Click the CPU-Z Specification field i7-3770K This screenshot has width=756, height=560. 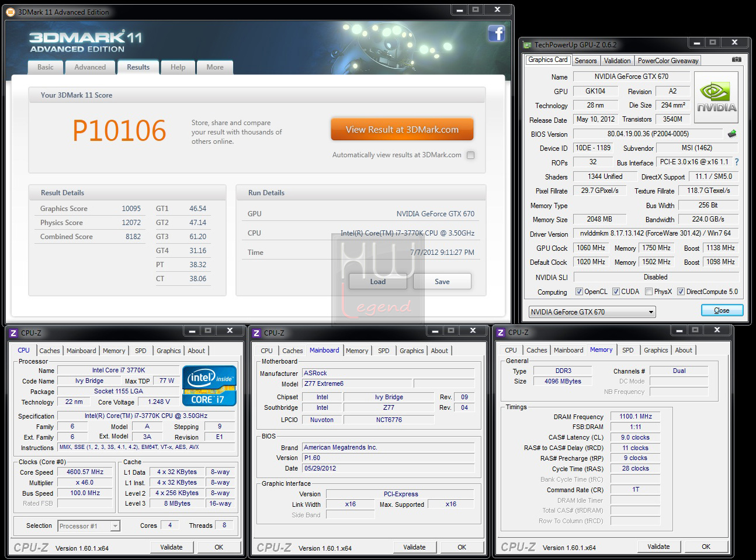point(146,416)
